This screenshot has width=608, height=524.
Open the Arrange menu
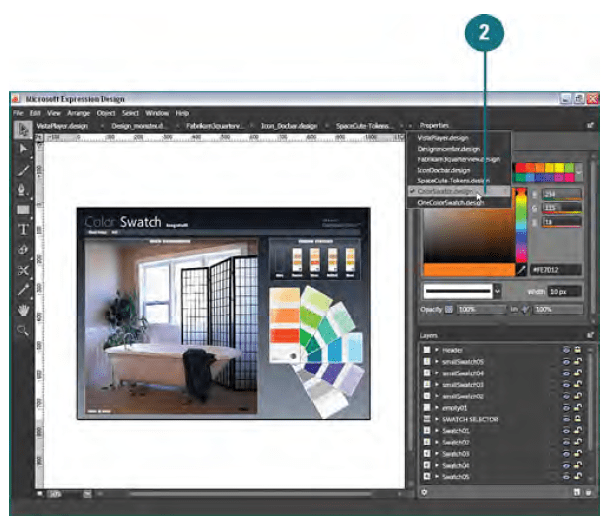pos(78,113)
